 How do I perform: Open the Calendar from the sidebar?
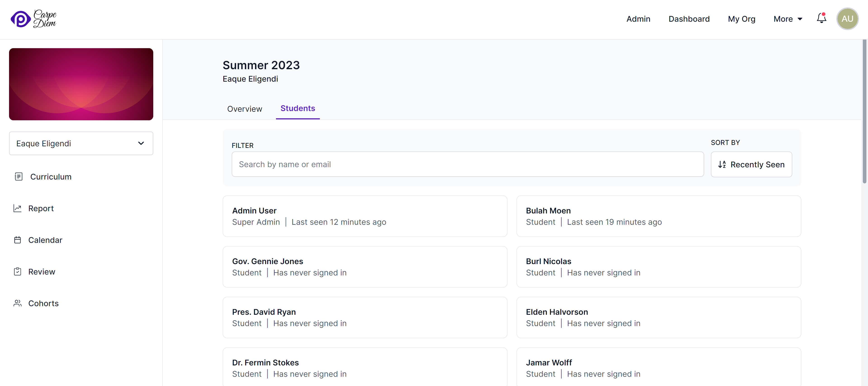45,240
